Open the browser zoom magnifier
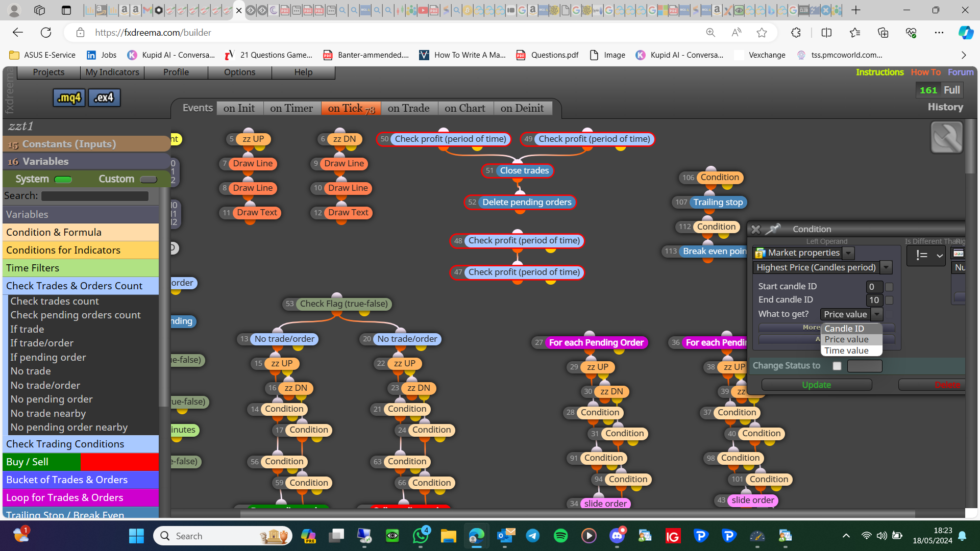980x551 pixels. (x=710, y=33)
